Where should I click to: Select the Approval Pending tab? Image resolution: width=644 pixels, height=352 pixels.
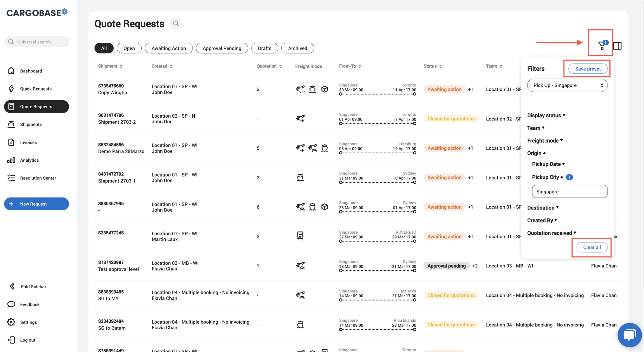click(x=222, y=48)
